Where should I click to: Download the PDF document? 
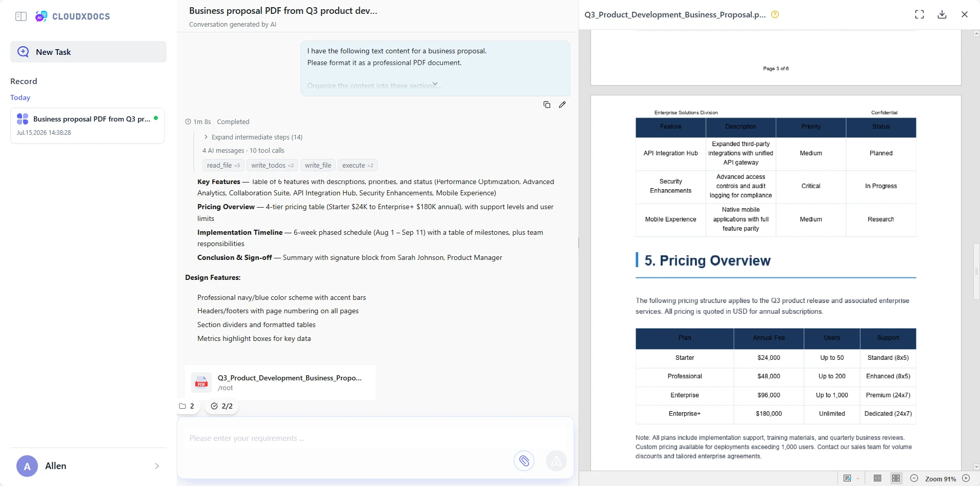[942, 14]
